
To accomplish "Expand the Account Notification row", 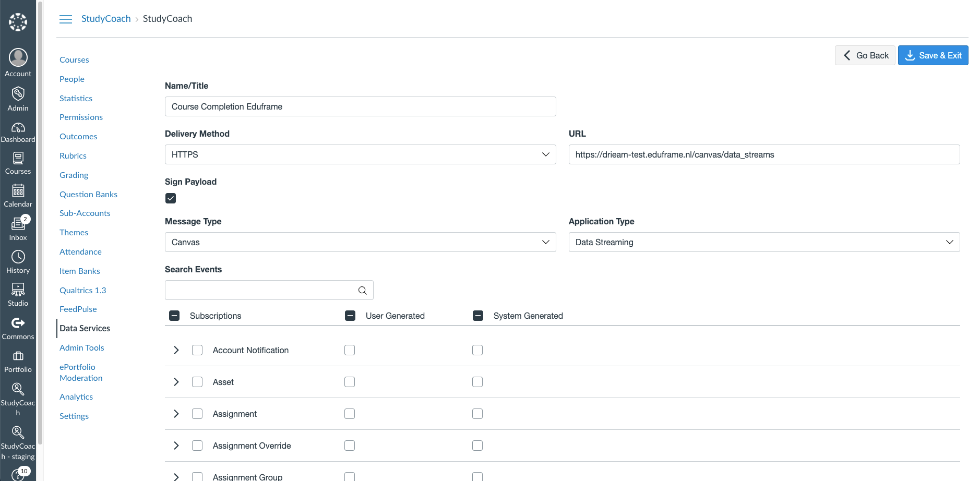I will [x=176, y=350].
